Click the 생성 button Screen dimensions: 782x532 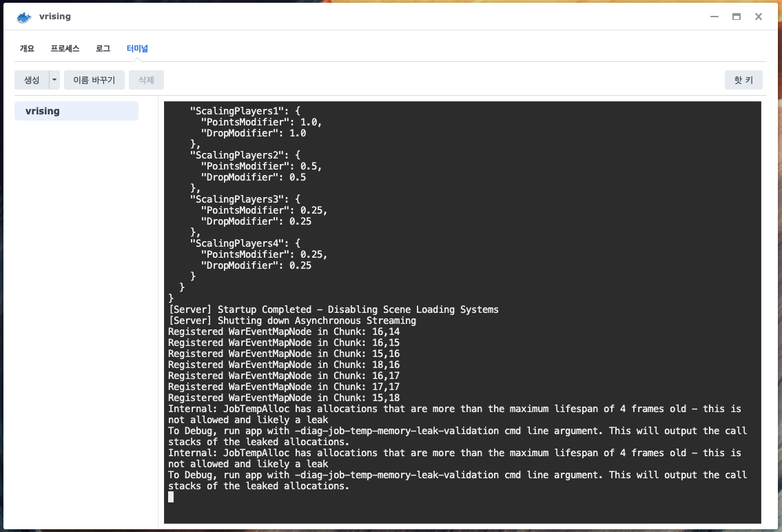click(x=32, y=80)
